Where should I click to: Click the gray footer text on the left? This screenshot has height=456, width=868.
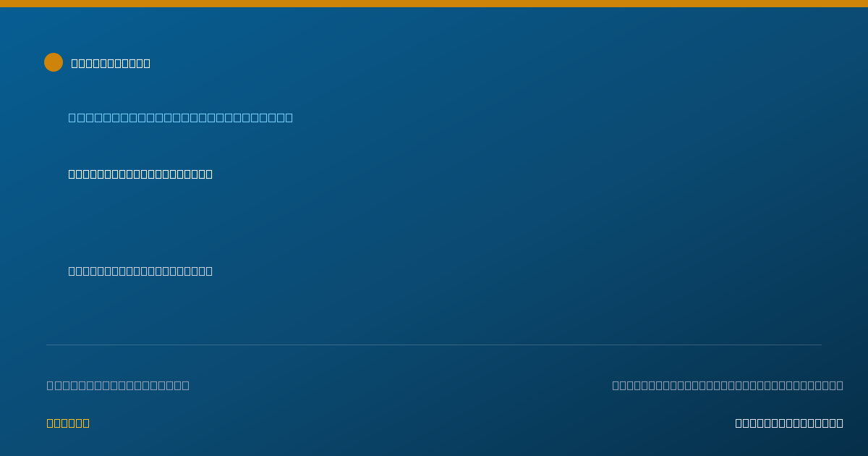tap(118, 385)
